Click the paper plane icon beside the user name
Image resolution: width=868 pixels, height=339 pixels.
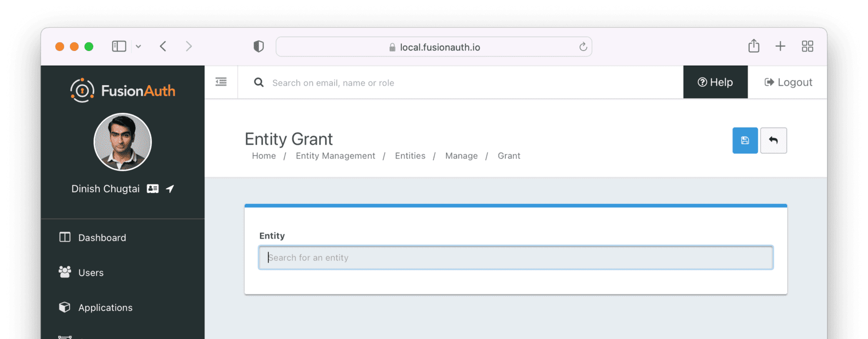click(x=170, y=189)
